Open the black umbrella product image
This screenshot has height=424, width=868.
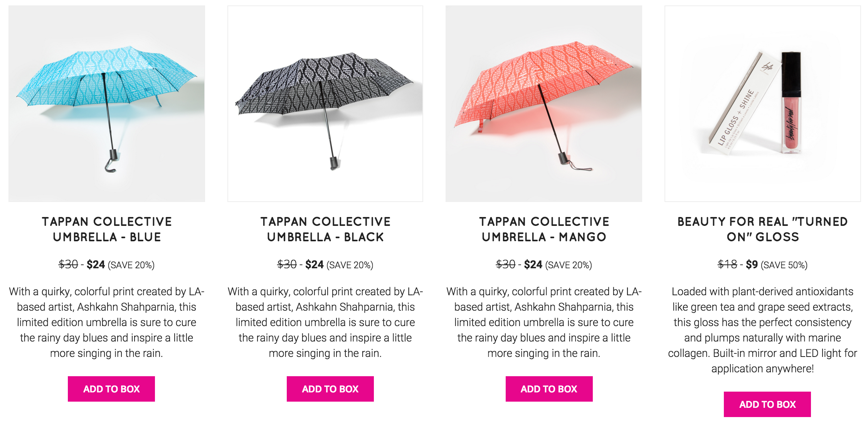pyautogui.click(x=325, y=104)
